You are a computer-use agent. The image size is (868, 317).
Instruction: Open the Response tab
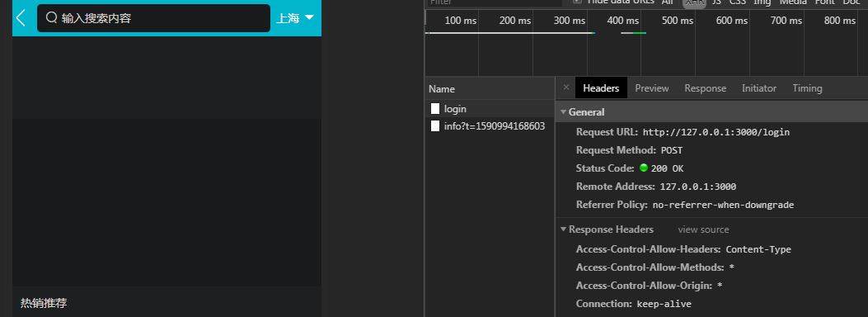coord(706,88)
